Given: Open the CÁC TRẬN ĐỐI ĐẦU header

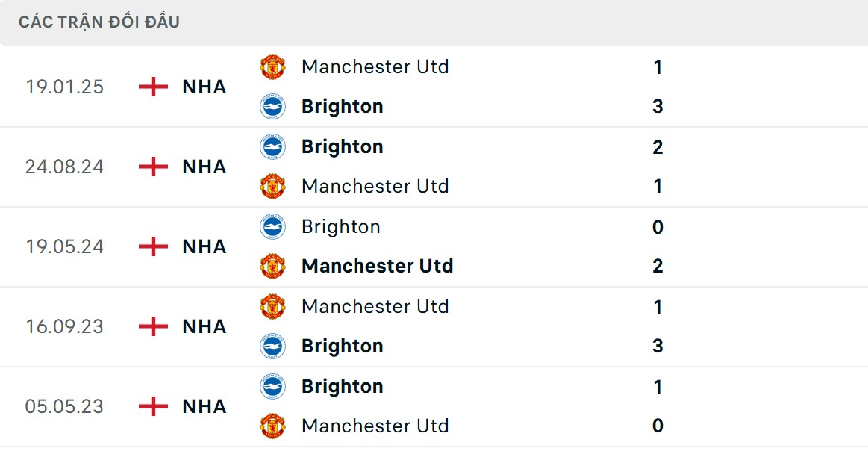Looking at the screenshot, I should tap(97, 22).
